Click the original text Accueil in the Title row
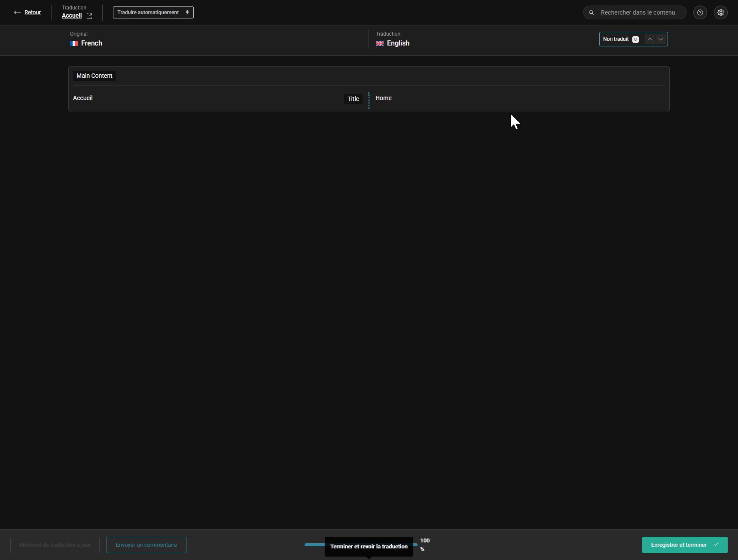The width and height of the screenshot is (738, 560). tap(83, 98)
